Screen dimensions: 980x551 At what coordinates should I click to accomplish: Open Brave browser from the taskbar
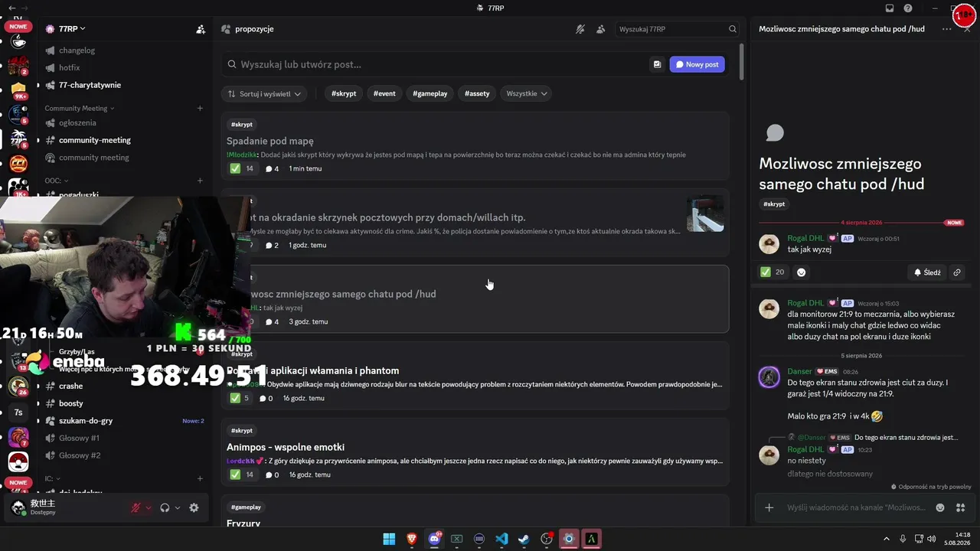coord(412,539)
